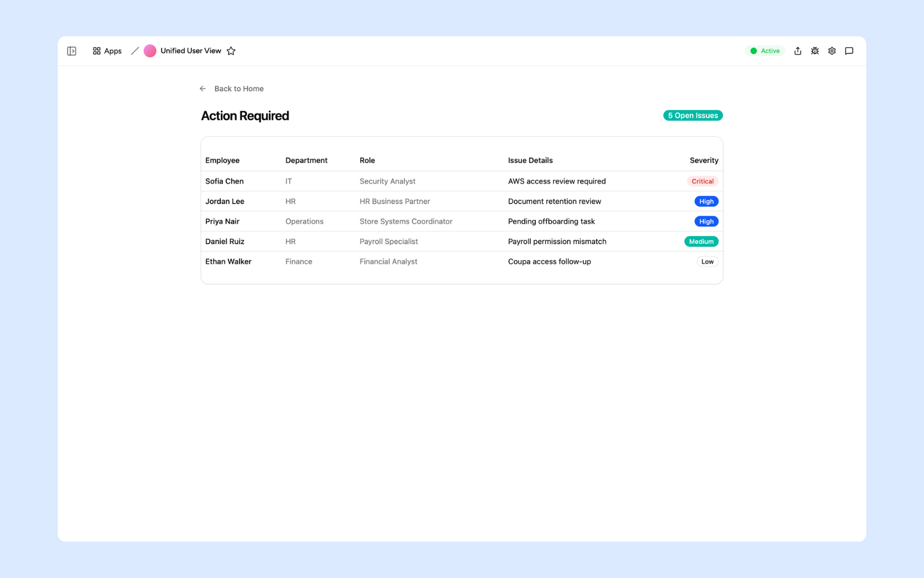
Task: Go Back to Home
Action: 232,89
